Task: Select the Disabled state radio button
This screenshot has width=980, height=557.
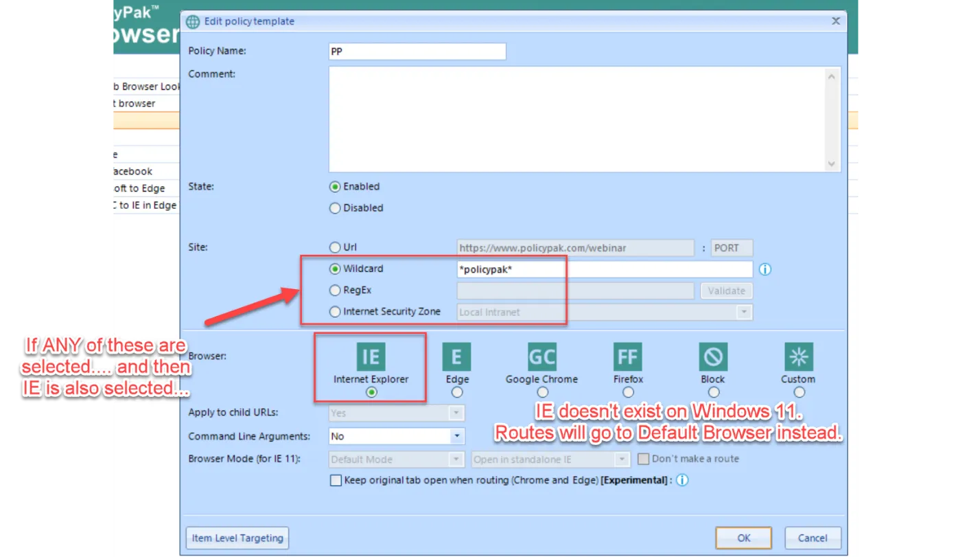Action: pos(335,208)
